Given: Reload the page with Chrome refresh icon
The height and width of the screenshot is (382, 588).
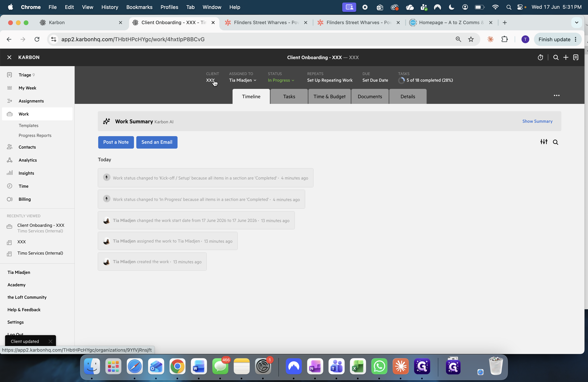Looking at the screenshot, I should 37,39.
